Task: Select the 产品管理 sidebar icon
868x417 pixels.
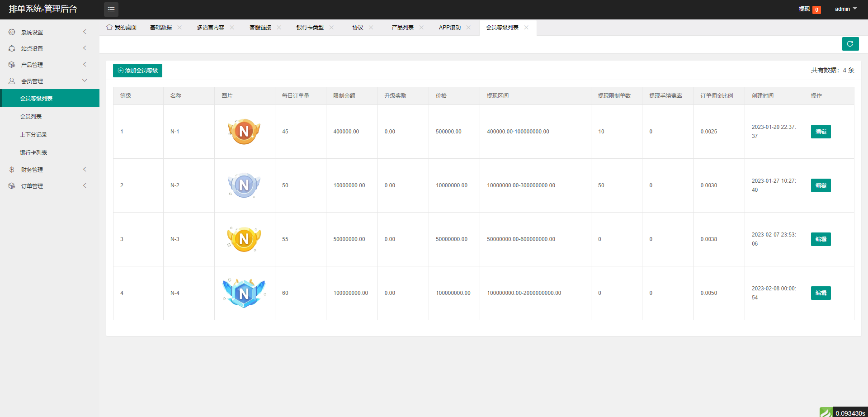Action: coord(11,64)
